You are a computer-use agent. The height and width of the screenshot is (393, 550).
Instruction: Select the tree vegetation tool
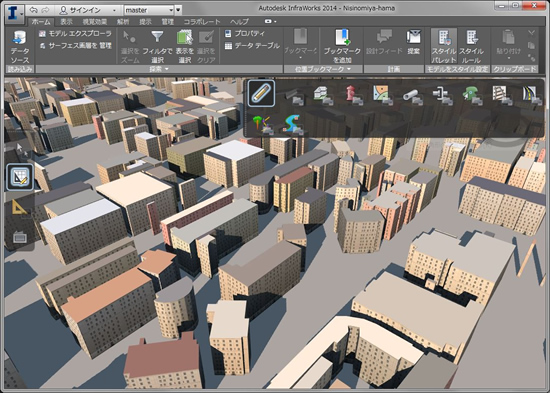262,125
